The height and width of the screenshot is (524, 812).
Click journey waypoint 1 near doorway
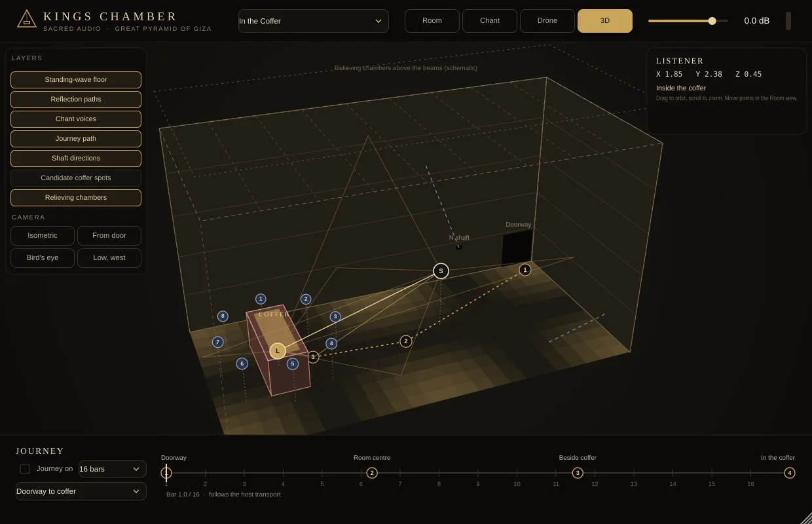[x=525, y=270]
